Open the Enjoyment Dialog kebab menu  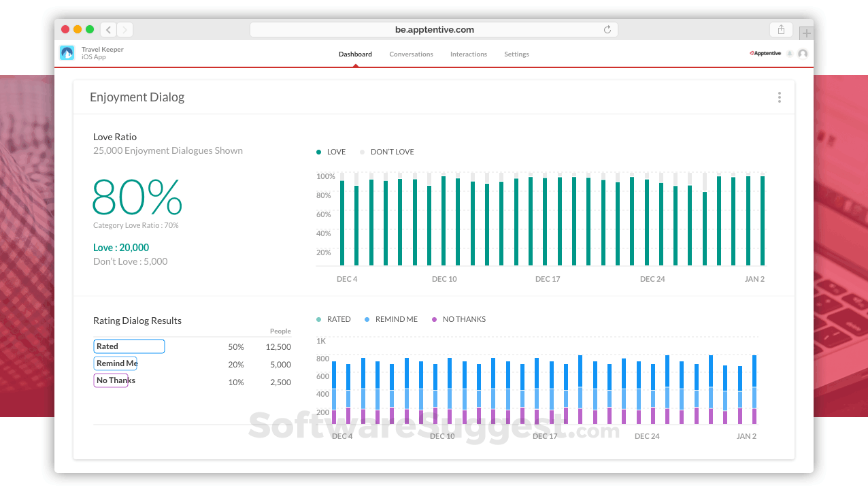[x=779, y=97]
